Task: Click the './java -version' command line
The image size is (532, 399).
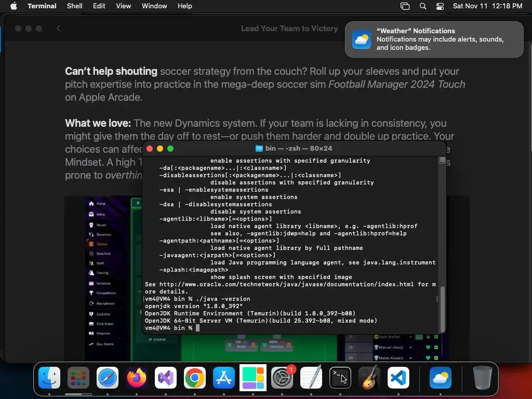Action: pyautogui.click(x=223, y=299)
